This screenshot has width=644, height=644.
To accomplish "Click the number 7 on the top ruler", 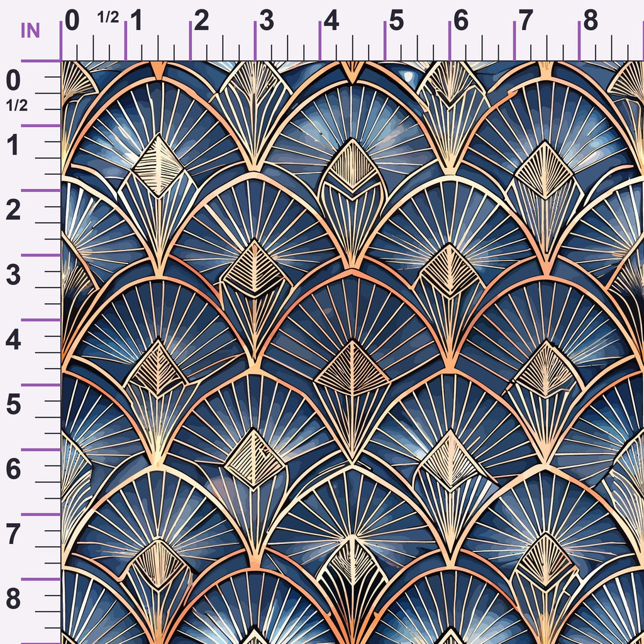I will click(525, 20).
